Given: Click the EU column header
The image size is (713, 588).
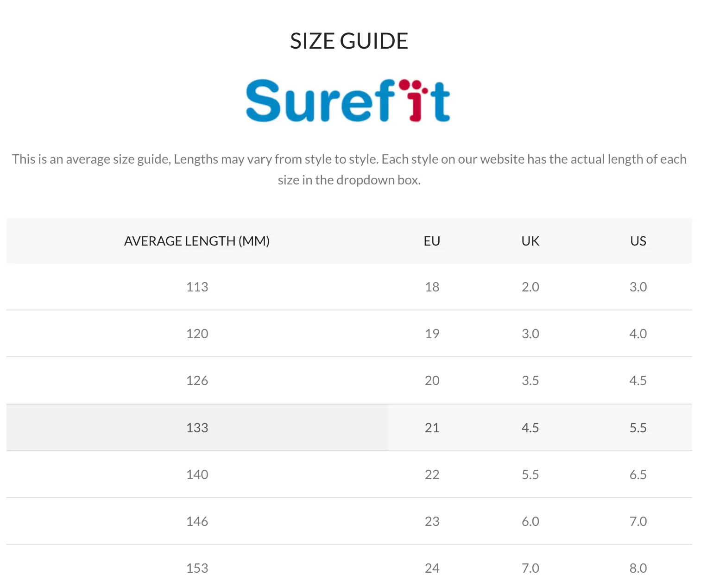Looking at the screenshot, I should pyautogui.click(x=432, y=241).
